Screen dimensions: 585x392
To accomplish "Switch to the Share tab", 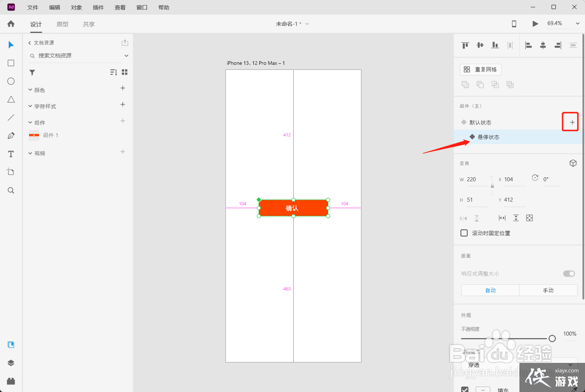I will click(89, 24).
